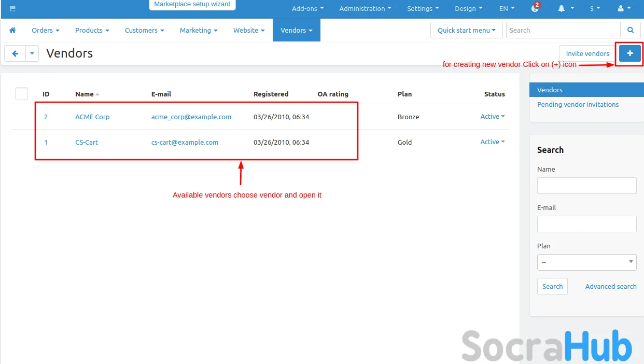Open Pending vendor invitations link
The height and width of the screenshot is (364, 644).
point(578,105)
